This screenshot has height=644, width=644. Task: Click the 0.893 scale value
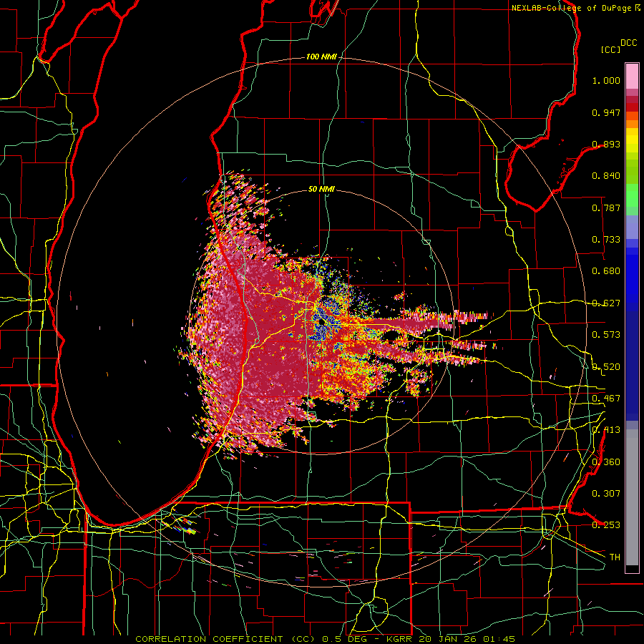606,144
